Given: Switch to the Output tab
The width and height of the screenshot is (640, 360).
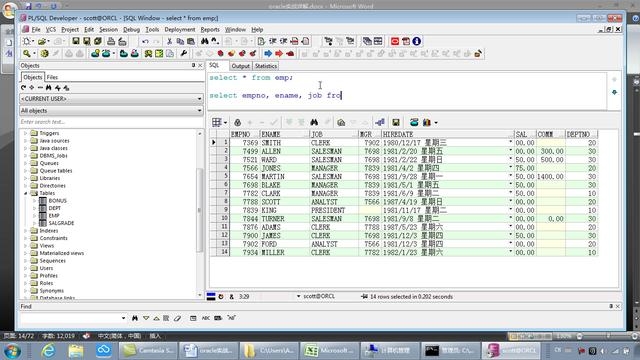Looking at the screenshot, I should (240, 66).
